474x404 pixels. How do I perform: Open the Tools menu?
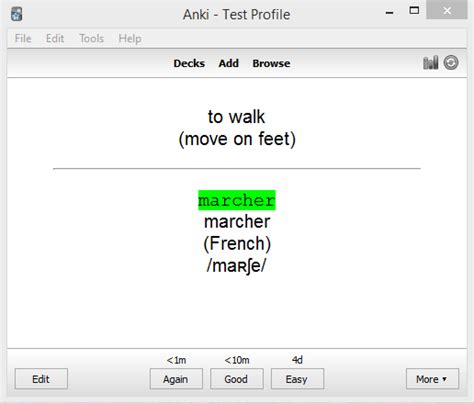[91, 38]
